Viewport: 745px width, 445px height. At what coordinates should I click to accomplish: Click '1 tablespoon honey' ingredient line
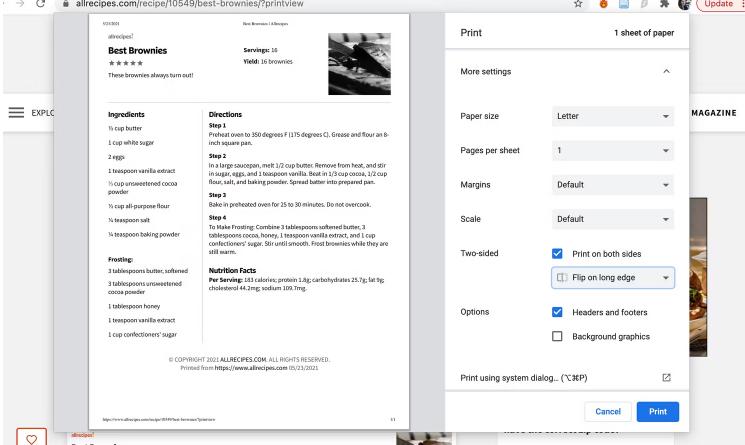134,306
